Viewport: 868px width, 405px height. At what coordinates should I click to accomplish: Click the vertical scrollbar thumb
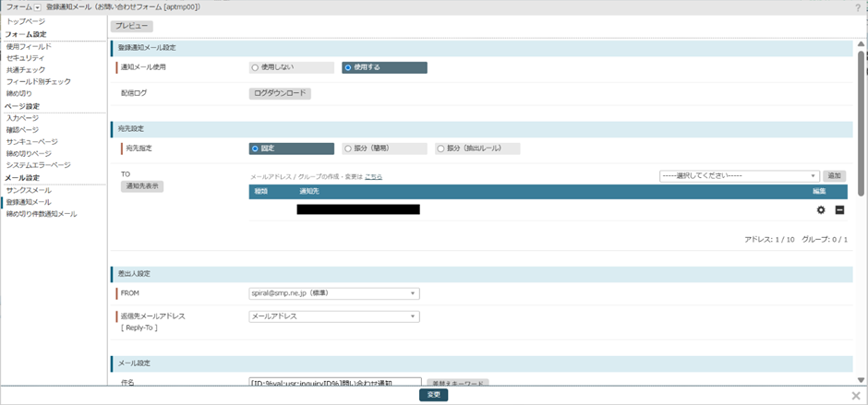(x=861, y=123)
